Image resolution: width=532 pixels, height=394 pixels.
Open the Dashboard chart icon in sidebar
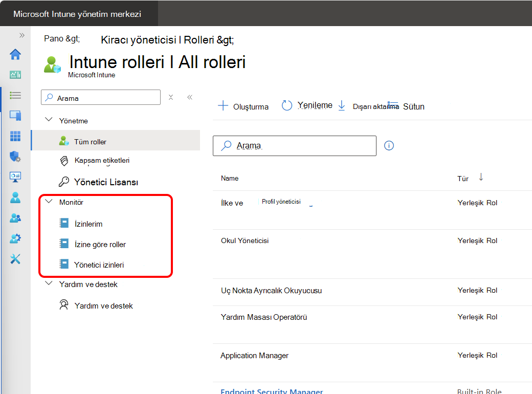(x=15, y=75)
